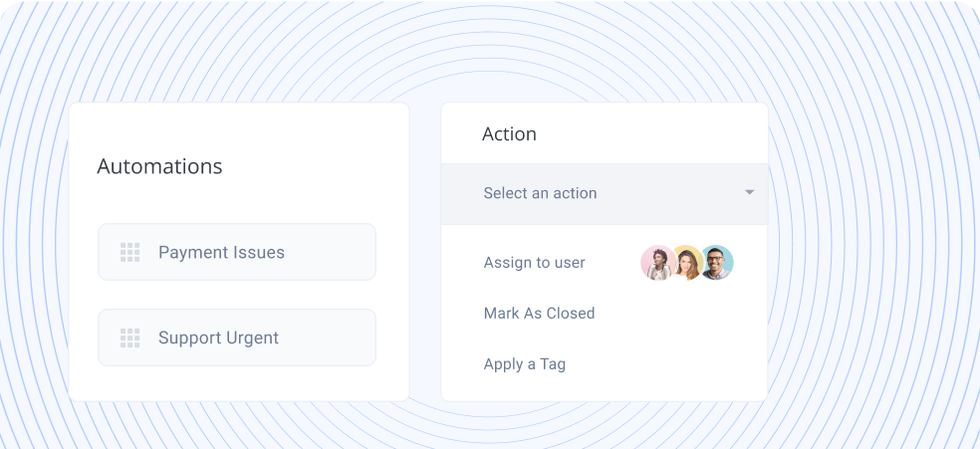The width and height of the screenshot is (980, 449).
Task: Select the yellow-background middle user avatar
Action: 686,263
